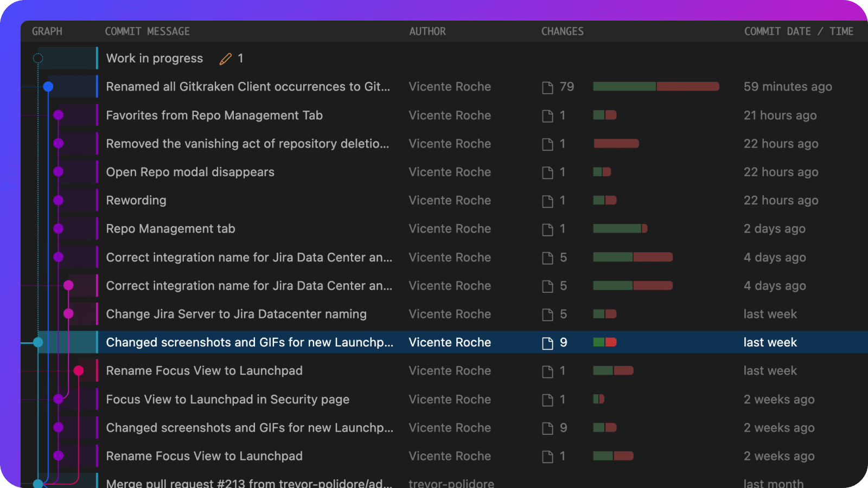The image size is (868, 488).
Task: Select the Work in progress row
Action: click(155, 59)
